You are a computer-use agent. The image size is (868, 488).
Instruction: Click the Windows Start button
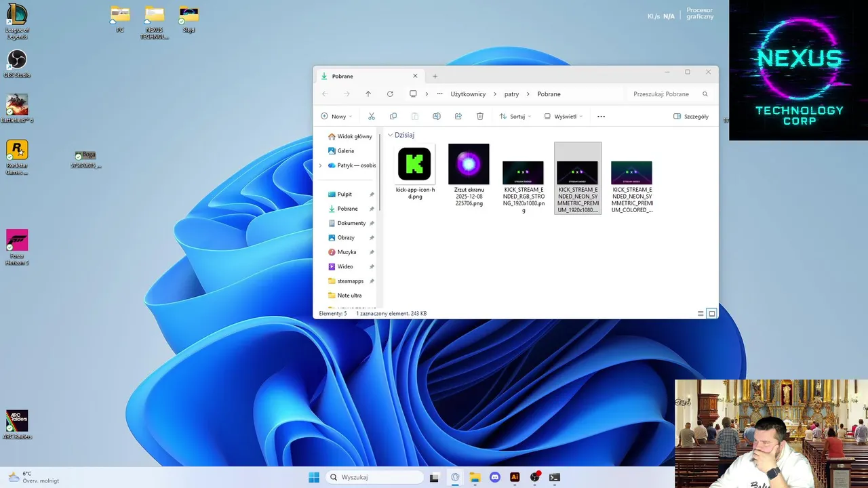pyautogui.click(x=314, y=477)
